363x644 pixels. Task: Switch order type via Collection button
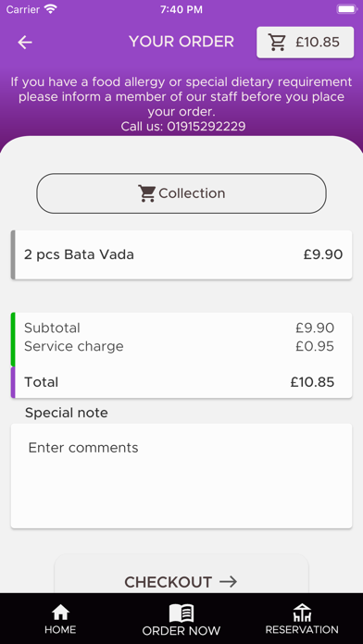pyautogui.click(x=181, y=193)
